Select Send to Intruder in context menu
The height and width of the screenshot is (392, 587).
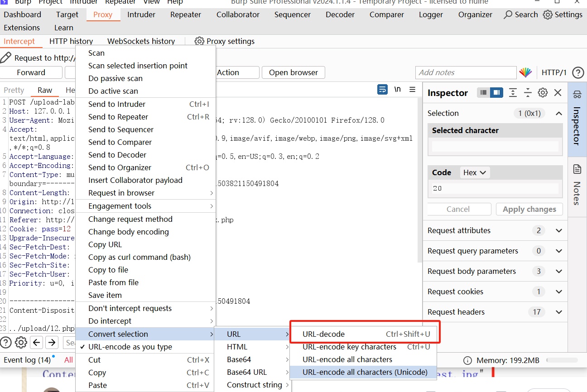(x=145, y=104)
